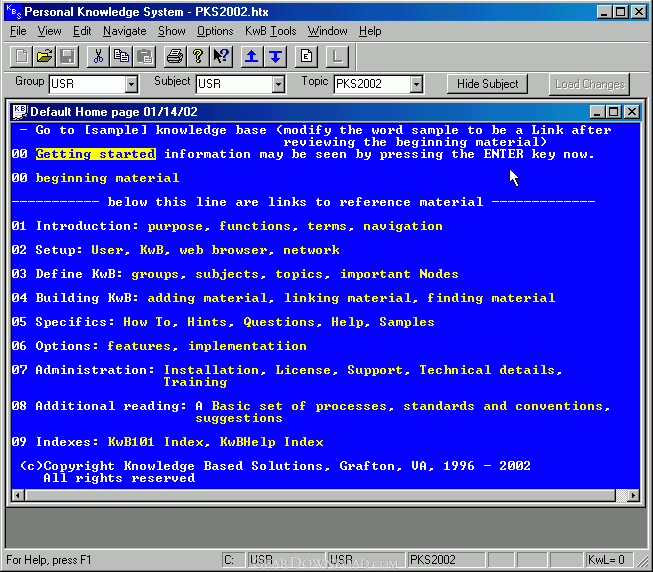Open the Window menu
This screenshot has height=572, width=653.
[x=327, y=31]
